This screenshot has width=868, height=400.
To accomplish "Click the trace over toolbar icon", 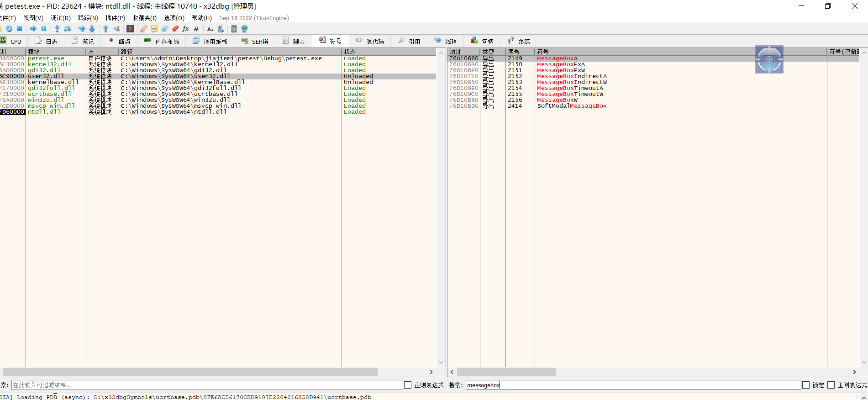I will click(x=92, y=29).
